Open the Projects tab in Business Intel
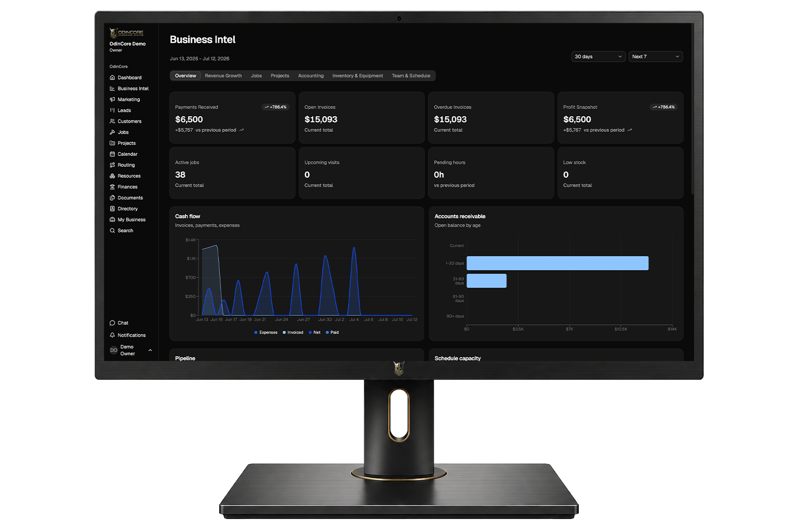The image size is (798, 532). click(x=280, y=76)
